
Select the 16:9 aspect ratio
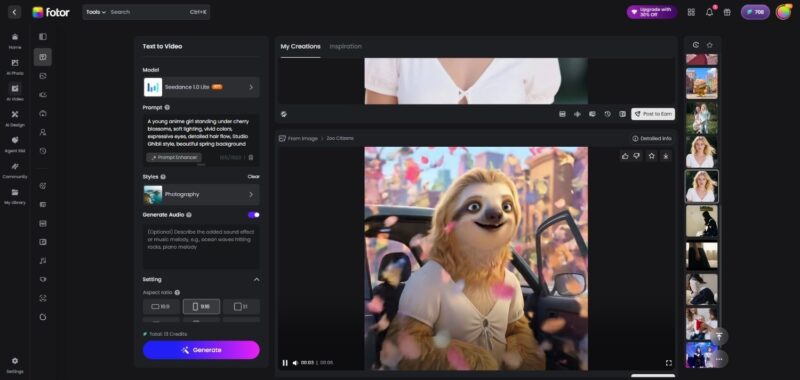point(161,307)
